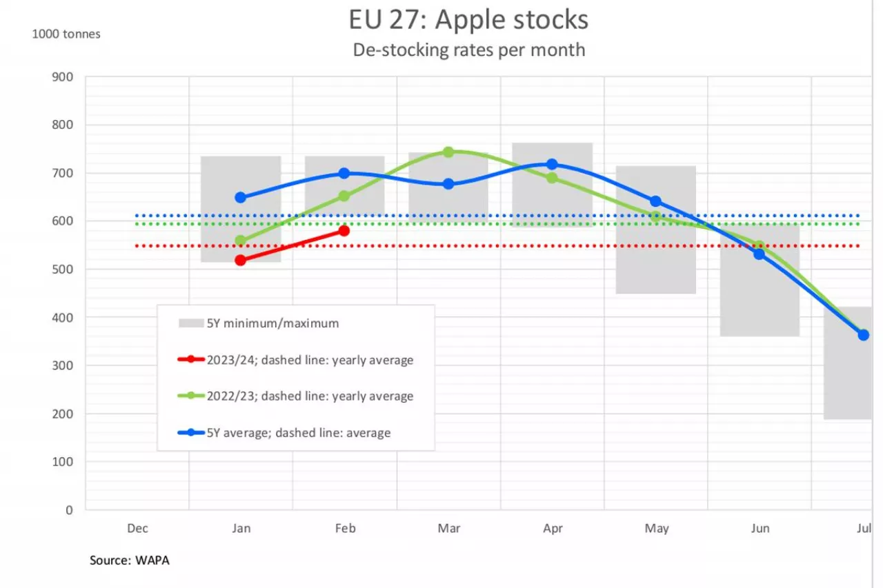Click the blue 5Y average January point
Image resolution: width=883 pixels, height=588 pixels.
[240, 197]
